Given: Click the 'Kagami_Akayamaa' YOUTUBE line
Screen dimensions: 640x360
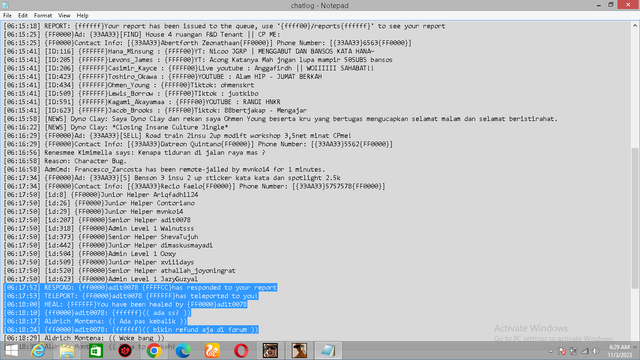Looking at the screenshot, I should click(x=142, y=102).
